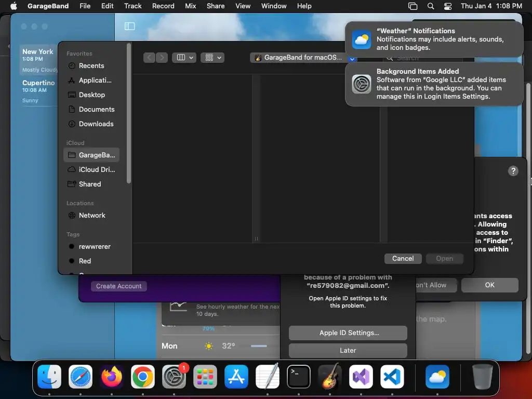Open the Window menu
This screenshot has width=532, height=399.
(x=274, y=6)
